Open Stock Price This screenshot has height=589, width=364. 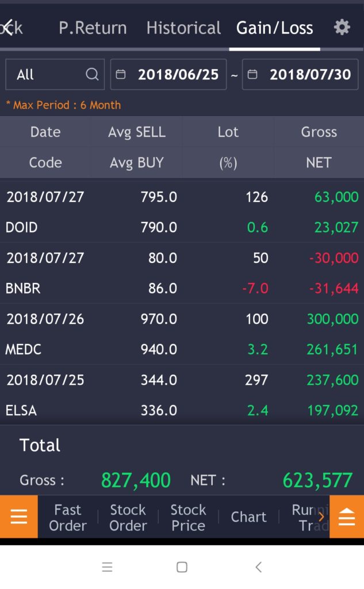click(188, 517)
